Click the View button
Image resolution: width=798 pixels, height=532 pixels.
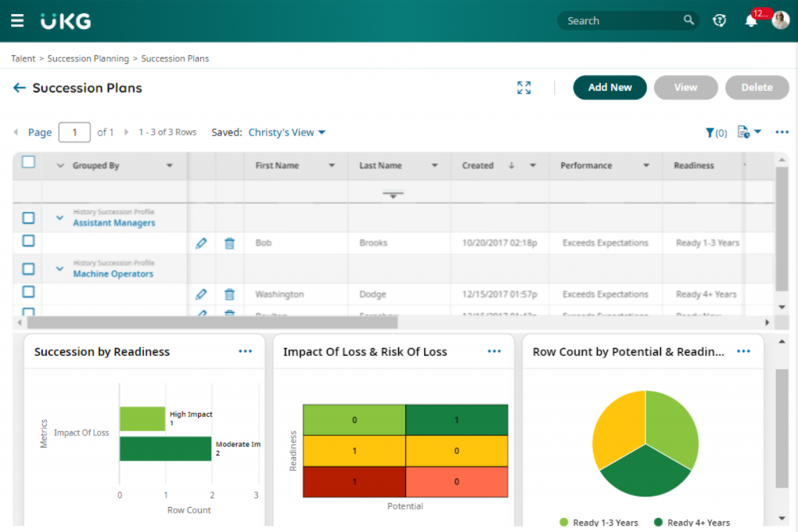pos(686,87)
